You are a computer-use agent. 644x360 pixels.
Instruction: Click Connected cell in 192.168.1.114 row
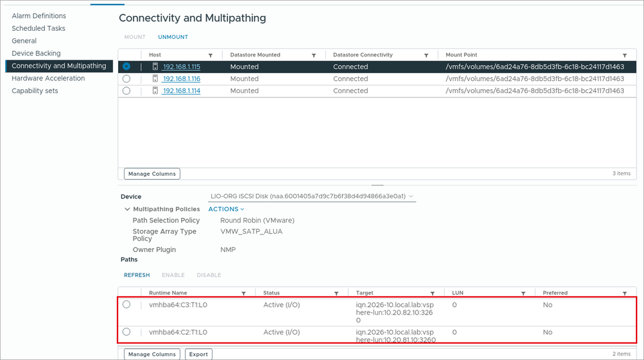[x=350, y=91]
